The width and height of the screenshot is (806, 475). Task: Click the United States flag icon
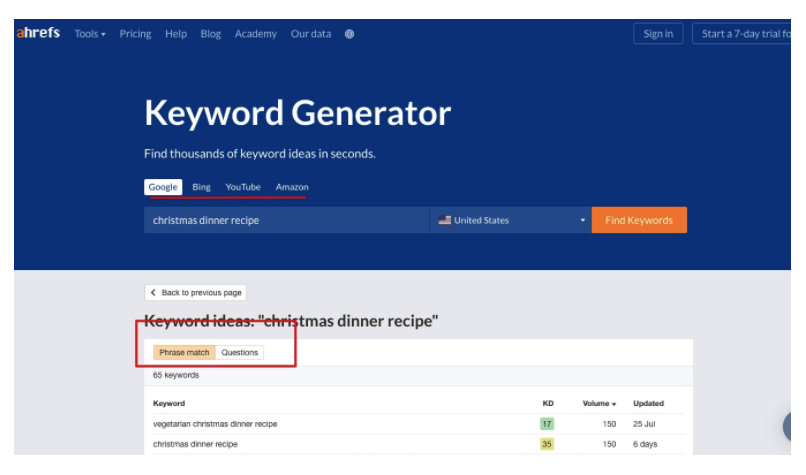[445, 220]
